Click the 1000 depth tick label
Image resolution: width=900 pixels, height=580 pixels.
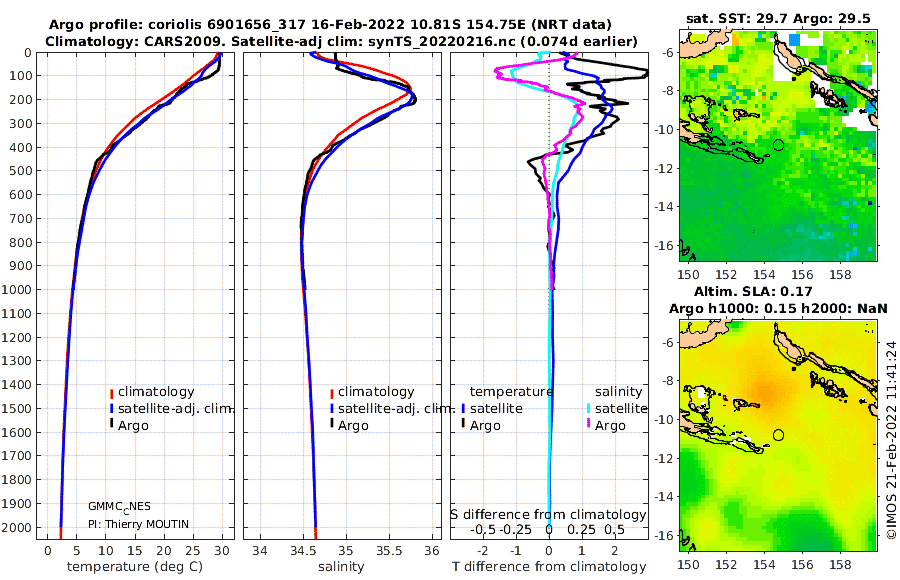click(x=17, y=289)
